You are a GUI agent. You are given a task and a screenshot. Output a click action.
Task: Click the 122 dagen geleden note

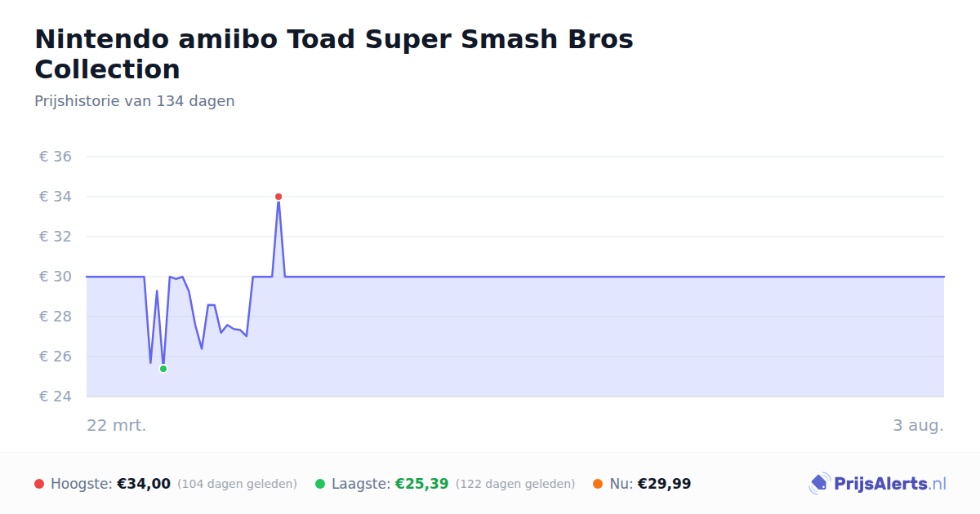coord(515,484)
